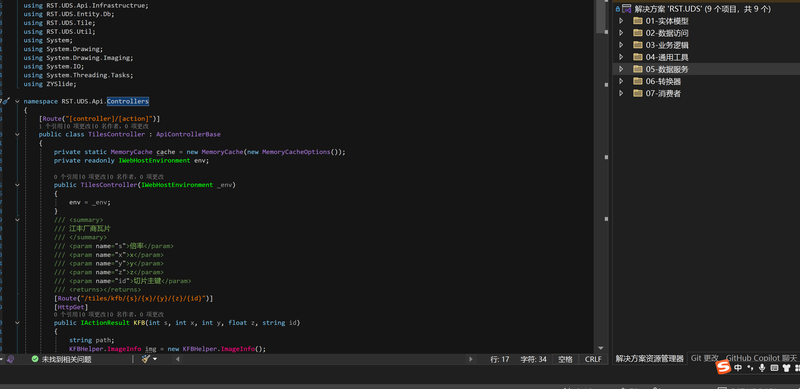Viewport: 800px width, 389px height.
Task: Expand the 01-实体模型 folder arrow
Action: 621,21
